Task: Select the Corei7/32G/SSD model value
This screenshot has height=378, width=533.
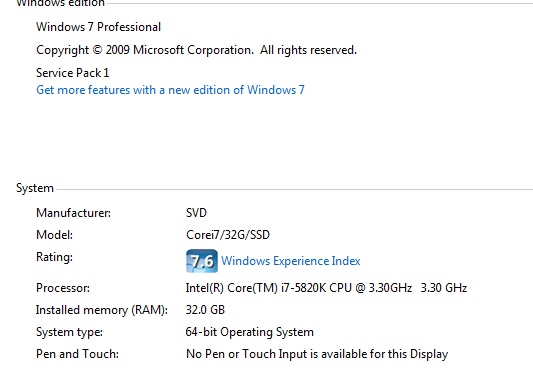Action: coord(228,235)
